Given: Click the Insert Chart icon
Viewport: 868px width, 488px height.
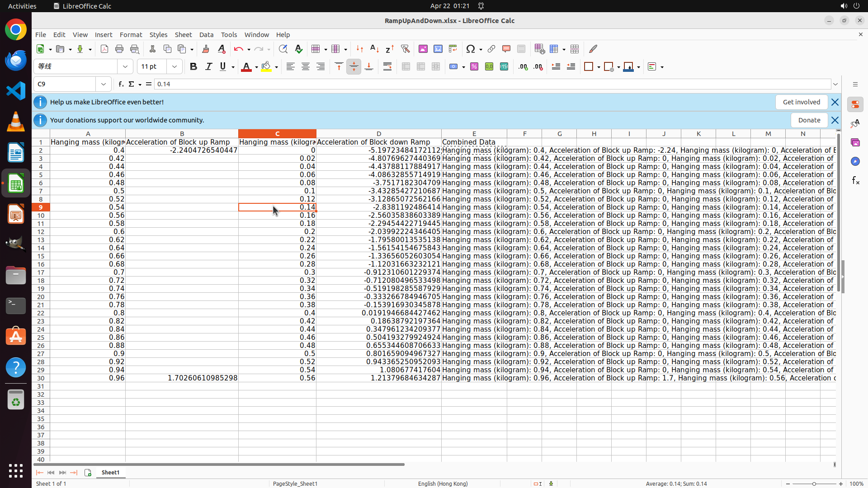Looking at the screenshot, I should point(438,49).
